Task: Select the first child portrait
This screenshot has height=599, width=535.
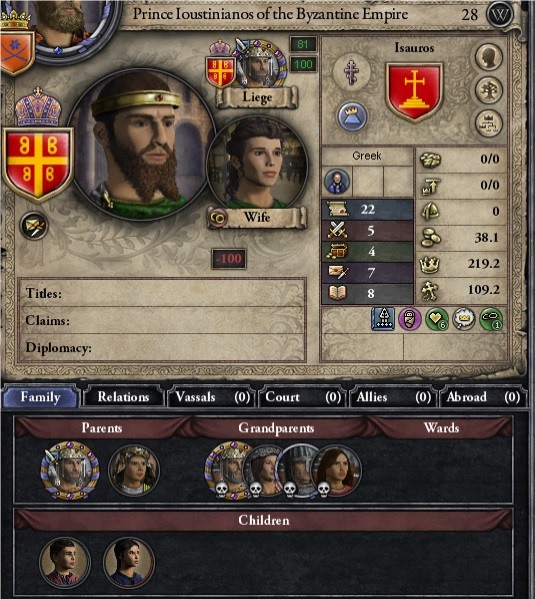Action: point(65,563)
